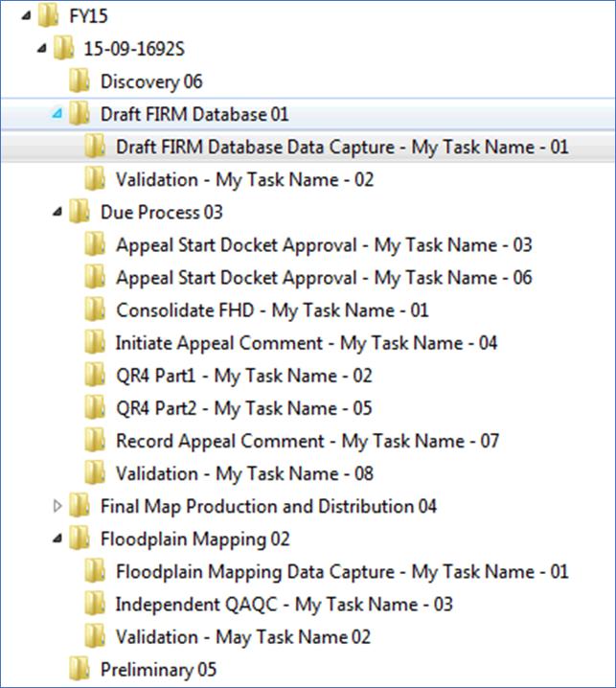616x688 pixels.
Task: Select Validation - My Task Name - 08
Action: coord(245,473)
